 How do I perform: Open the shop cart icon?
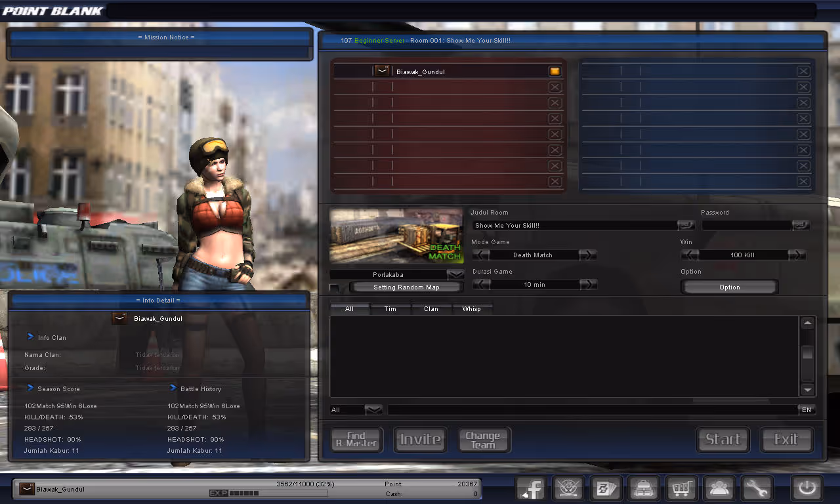coord(681,489)
